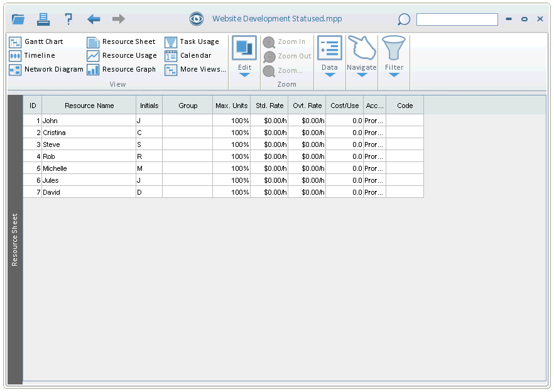Switch to Task Usage view

[x=192, y=41]
